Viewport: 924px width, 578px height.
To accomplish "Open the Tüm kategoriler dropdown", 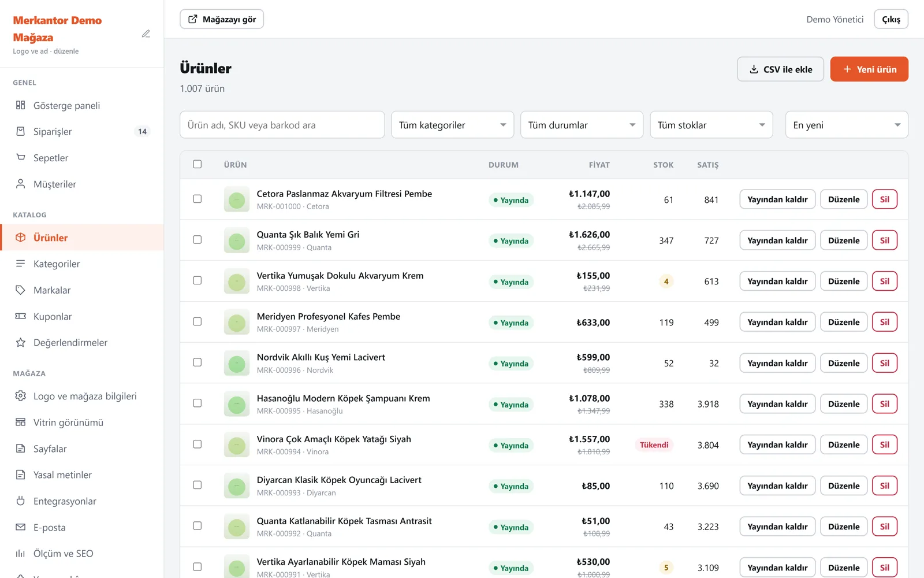I will click(x=452, y=125).
